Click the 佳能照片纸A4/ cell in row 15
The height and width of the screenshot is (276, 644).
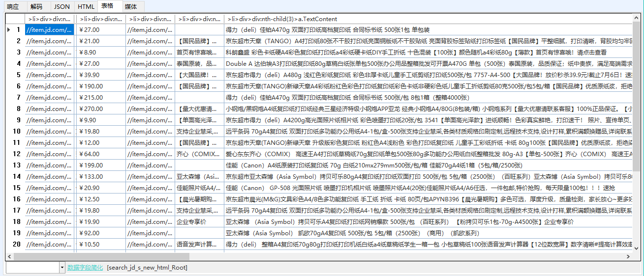pyautogui.click(x=199, y=188)
